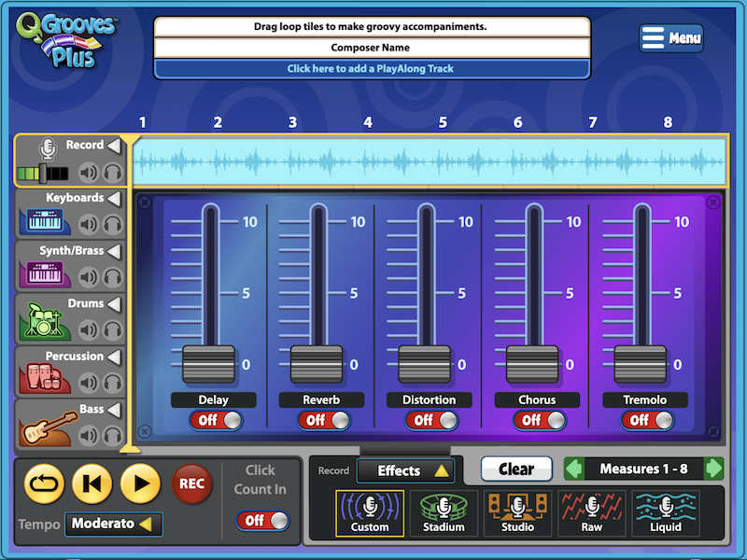Expand the Bass track arrow
Screen dimensions: 747x560
pyautogui.click(x=114, y=410)
